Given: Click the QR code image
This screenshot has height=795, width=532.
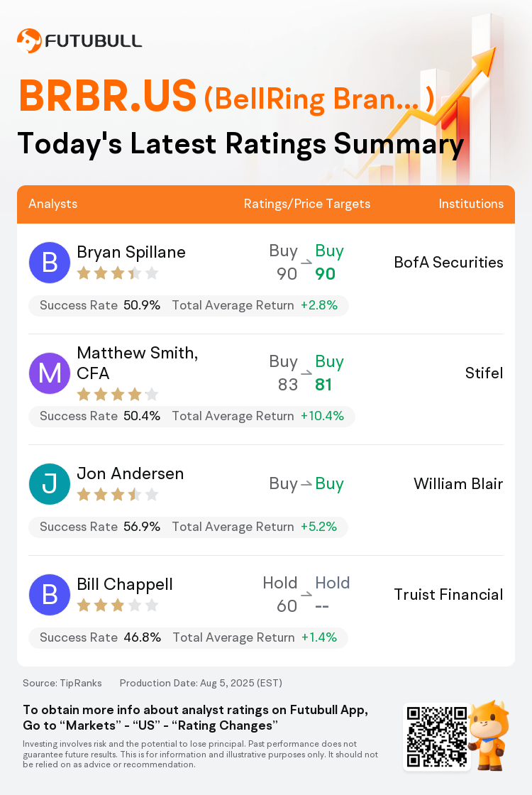Looking at the screenshot, I should click(437, 737).
